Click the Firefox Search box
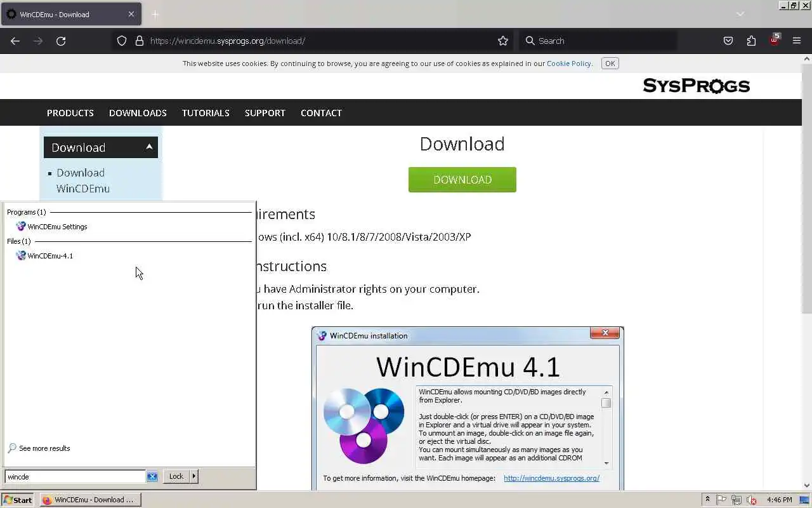Screen dimensions: 812x508 598,41
